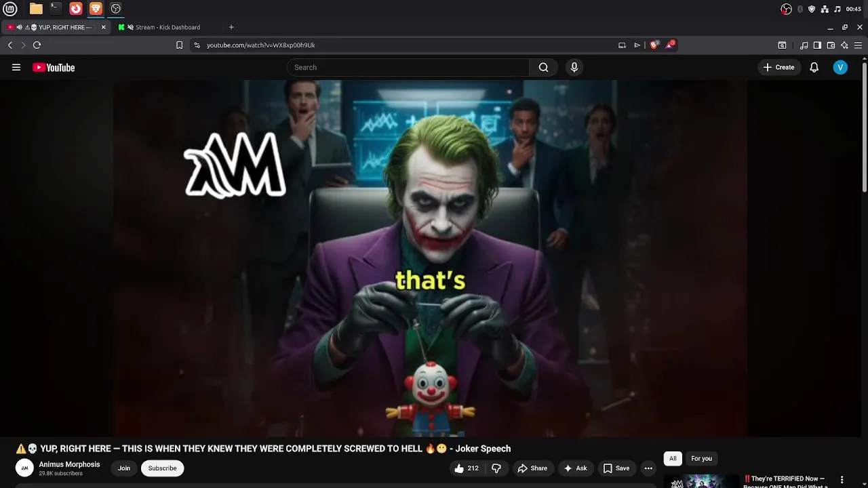Switch to Stream - Kick Dashboard tab
Screen dimensions: 868x488
tap(167, 27)
